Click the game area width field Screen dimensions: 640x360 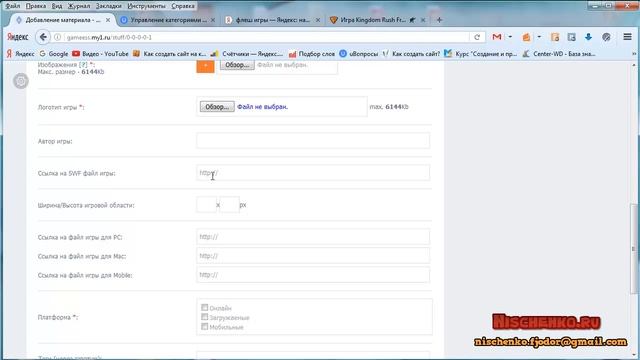206,204
